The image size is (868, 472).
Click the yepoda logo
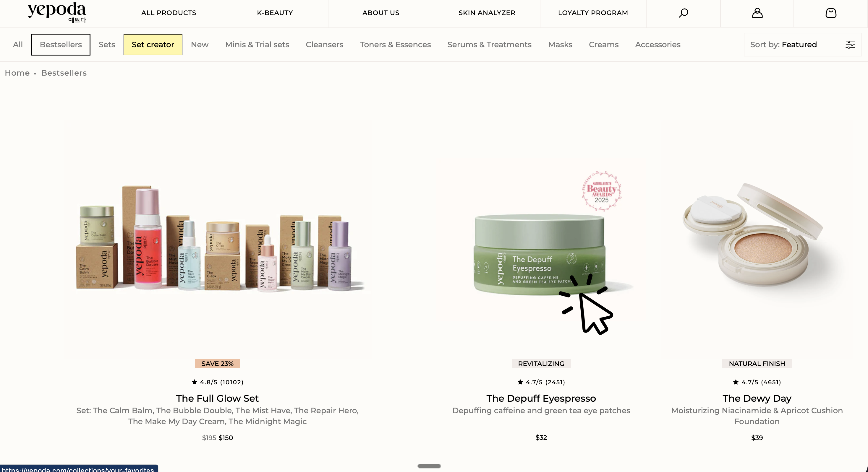57,12
